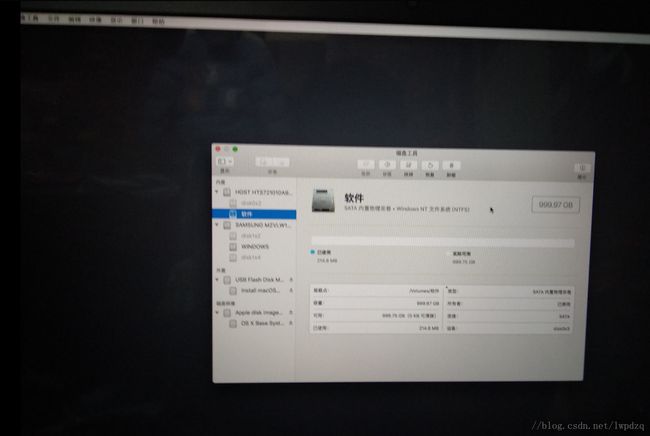
Task: Eject the Install macOS volume
Action: coord(291,291)
